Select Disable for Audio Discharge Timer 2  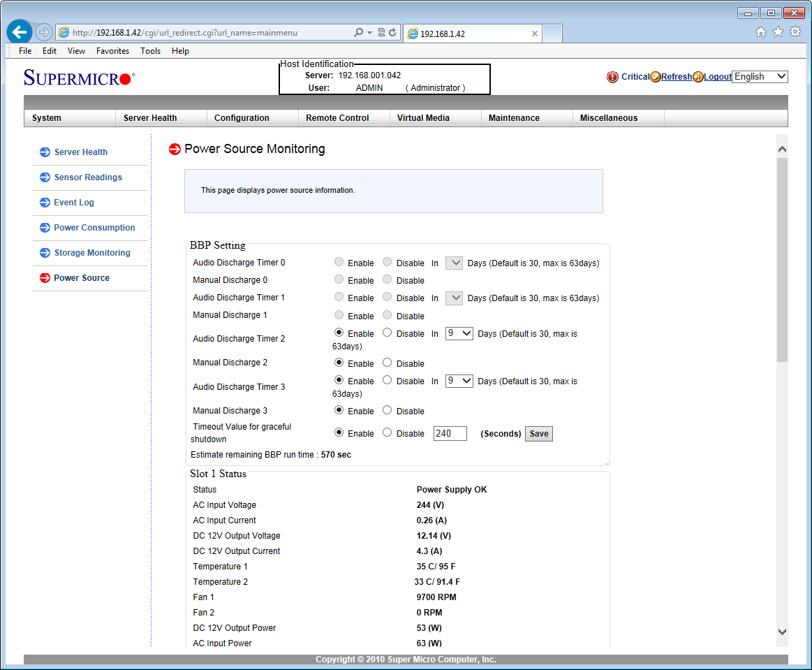(387, 333)
